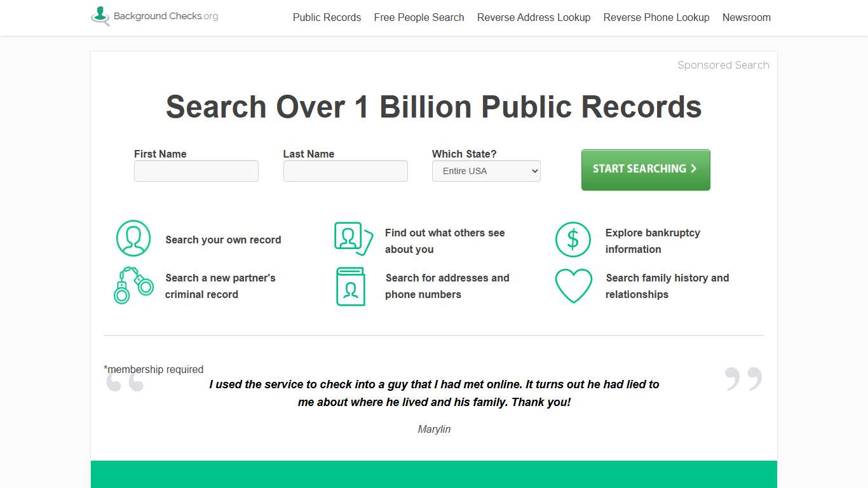The height and width of the screenshot is (488, 868).
Task: Click inside the Last Name field
Action: tap(345, 171)
